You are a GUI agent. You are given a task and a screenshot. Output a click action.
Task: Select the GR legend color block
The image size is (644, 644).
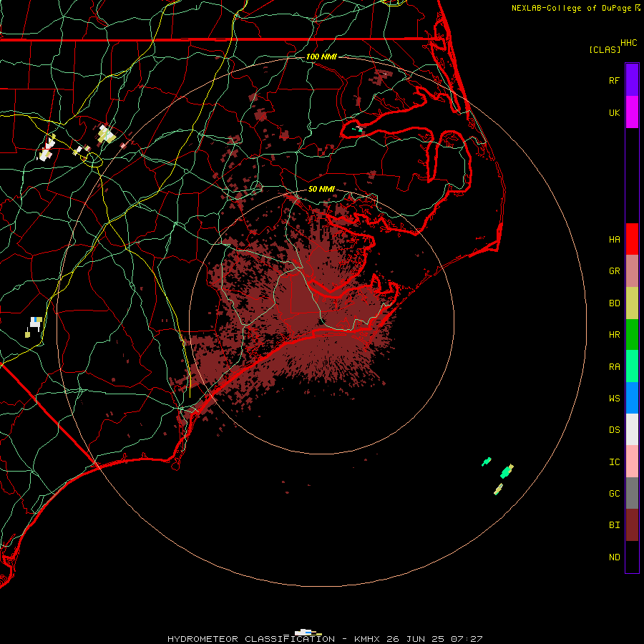point(632,271)
